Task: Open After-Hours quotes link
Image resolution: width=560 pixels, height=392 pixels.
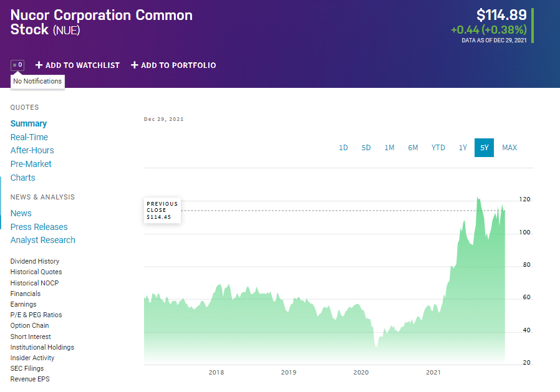Action: (x=32, y=150)
